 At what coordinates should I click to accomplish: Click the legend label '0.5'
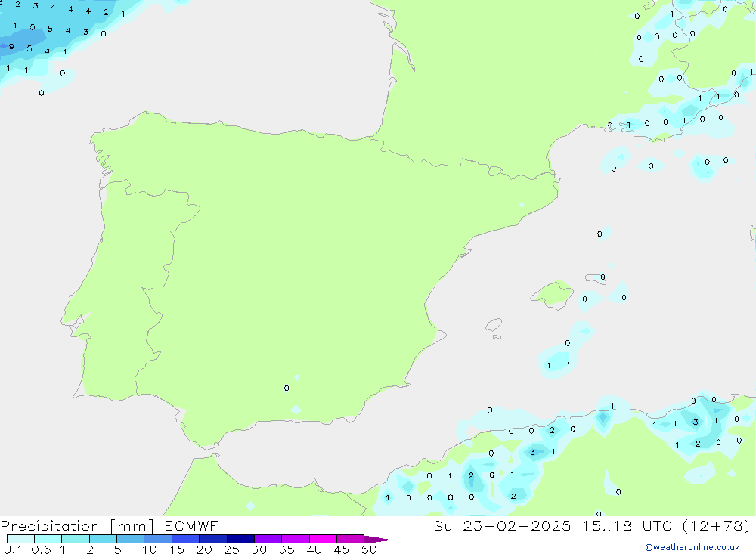pyautogui.click(x=41, y=549)
